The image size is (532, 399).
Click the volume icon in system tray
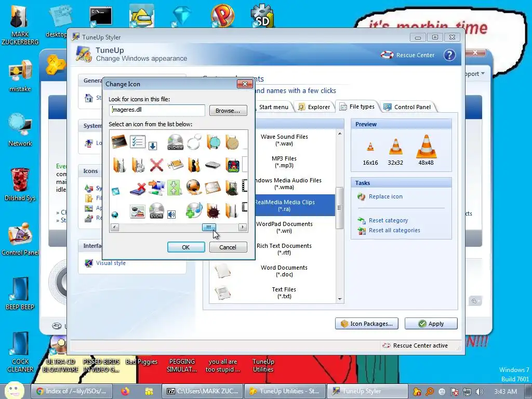480,392
